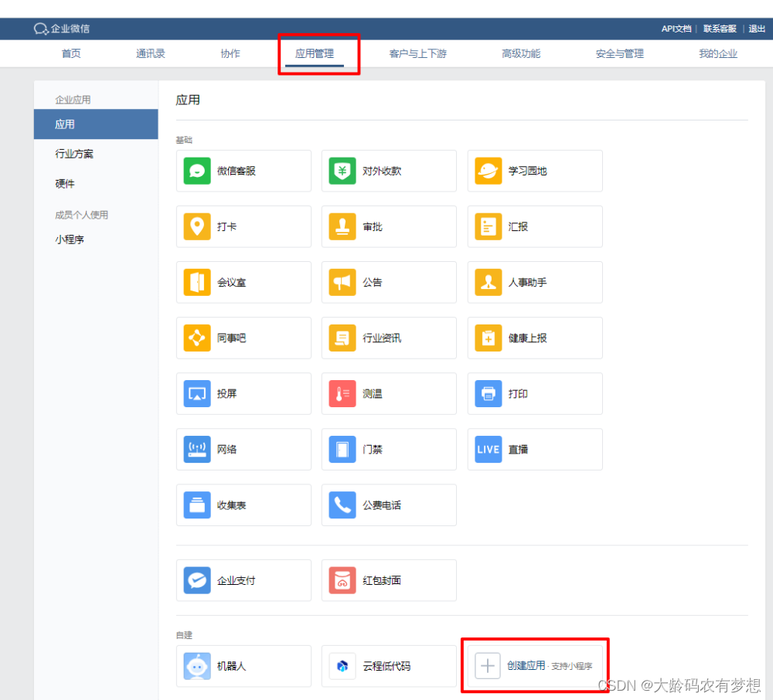The width and height of the screenshot is (773, 700).
Task: Click the 公费电话 label
Action: pos(382,505)
